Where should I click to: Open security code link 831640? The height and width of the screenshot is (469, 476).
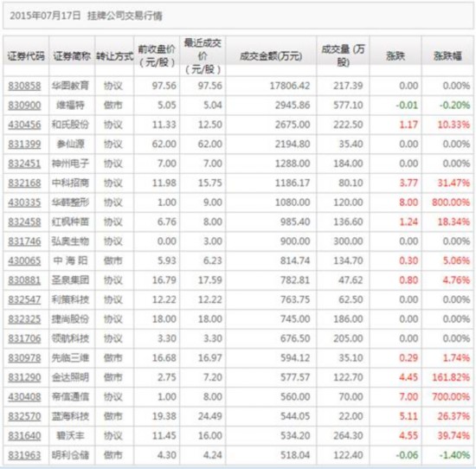[x=24, y=435]
